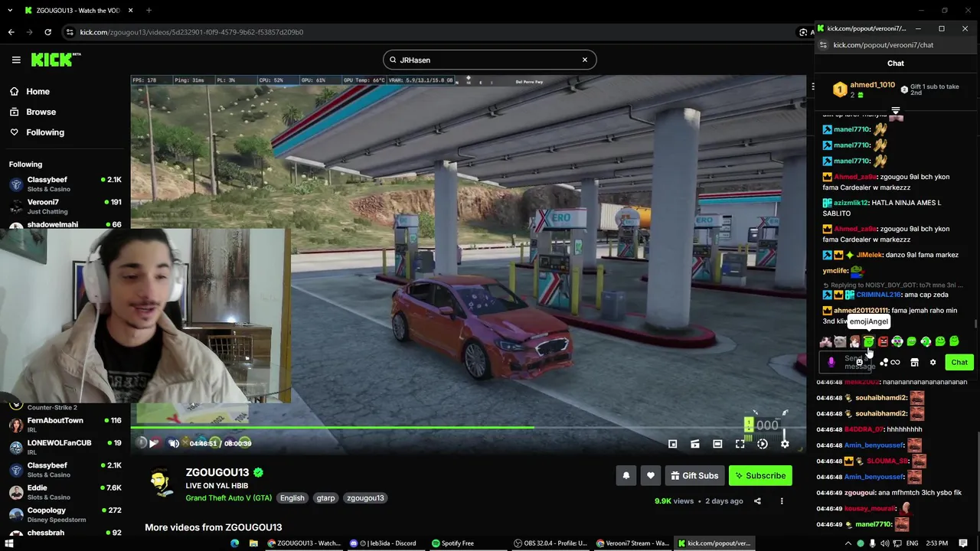This screenshot has width=980, height=551.
Task: Seek along the green video progress bar
Action: (x=468, y=427)
